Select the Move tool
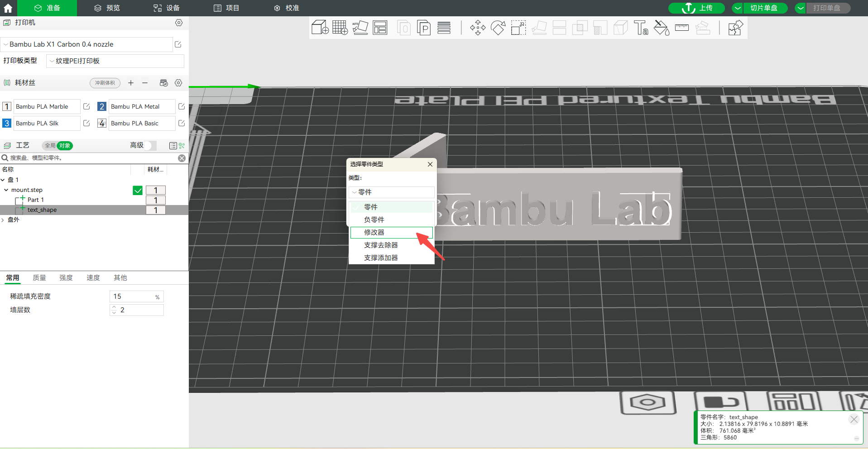The width and height of the screenshot is (868, 449). 478,28
